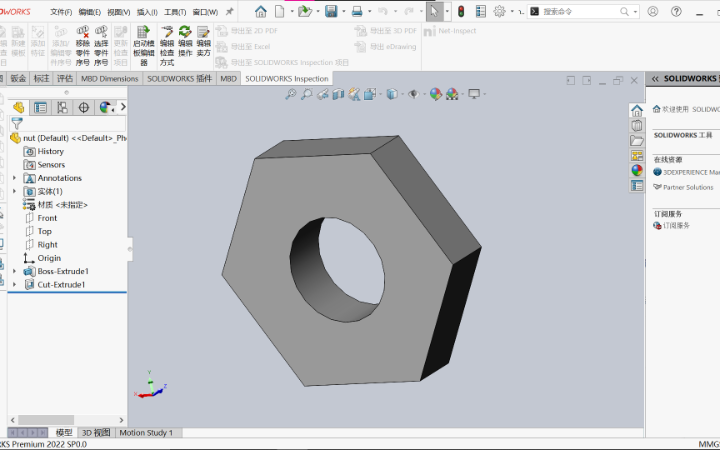Screen dimensions: 720x450
Task: Click Dynamic Annotation Views icon
Action: click(x=354, y=94)
